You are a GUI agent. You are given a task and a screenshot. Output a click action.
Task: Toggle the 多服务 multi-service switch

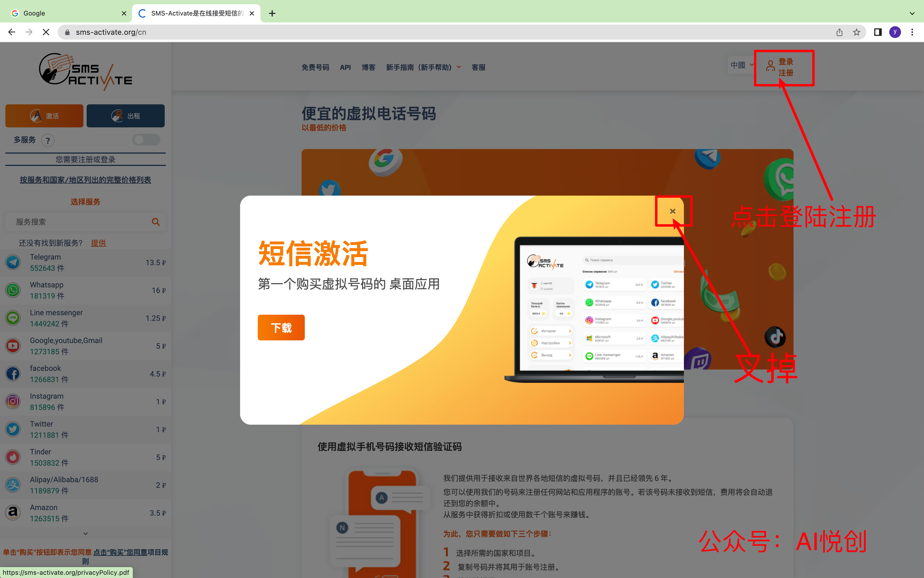pyautogui.click(x=146, y=139)
